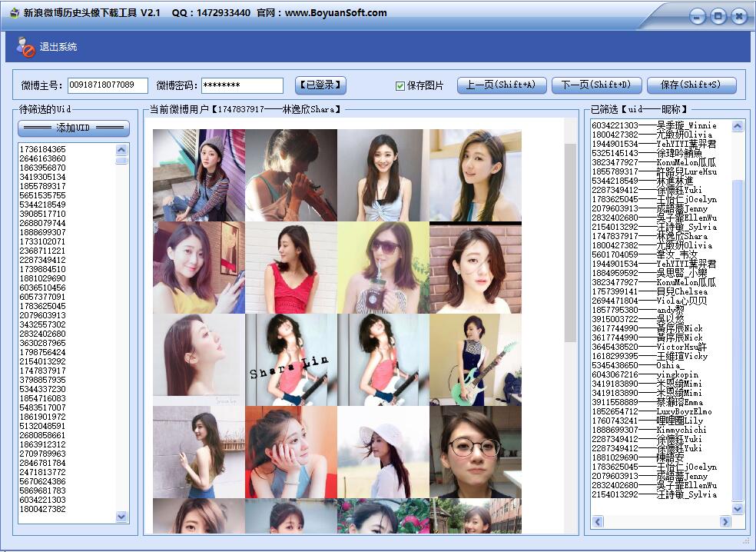Click left arrow of filtered list horizontal scrollbar

(598, 521)
